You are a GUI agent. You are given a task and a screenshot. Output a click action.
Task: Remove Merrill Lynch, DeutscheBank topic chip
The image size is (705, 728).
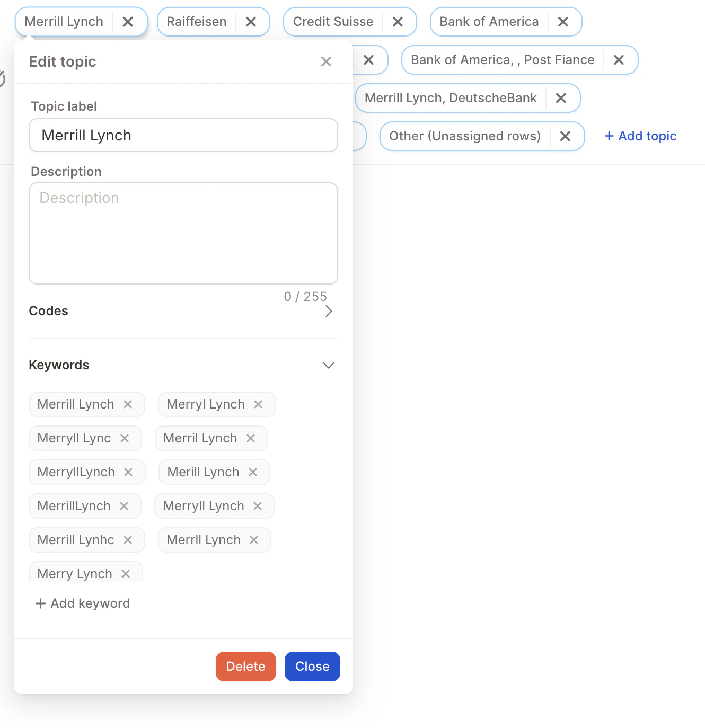click(561, 98)
